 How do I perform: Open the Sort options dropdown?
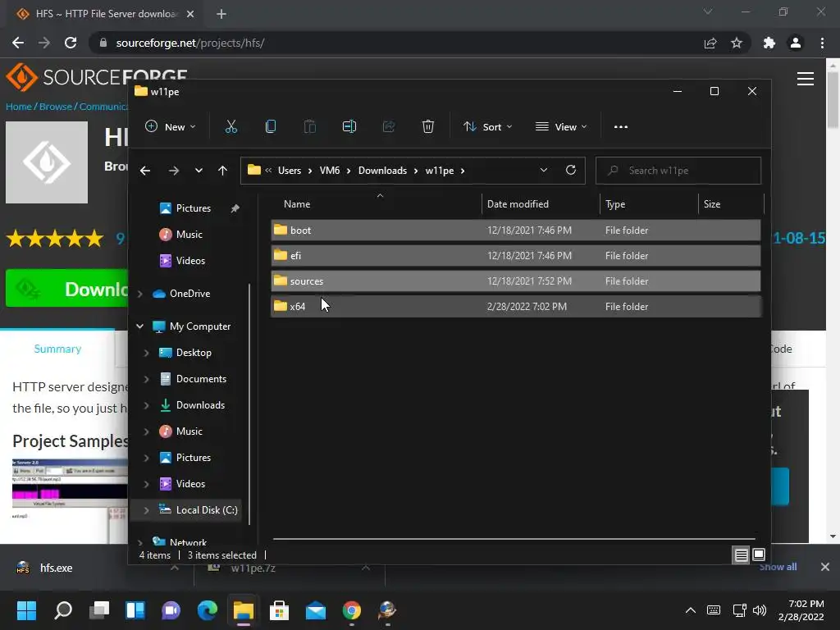(x=487, y=127)
